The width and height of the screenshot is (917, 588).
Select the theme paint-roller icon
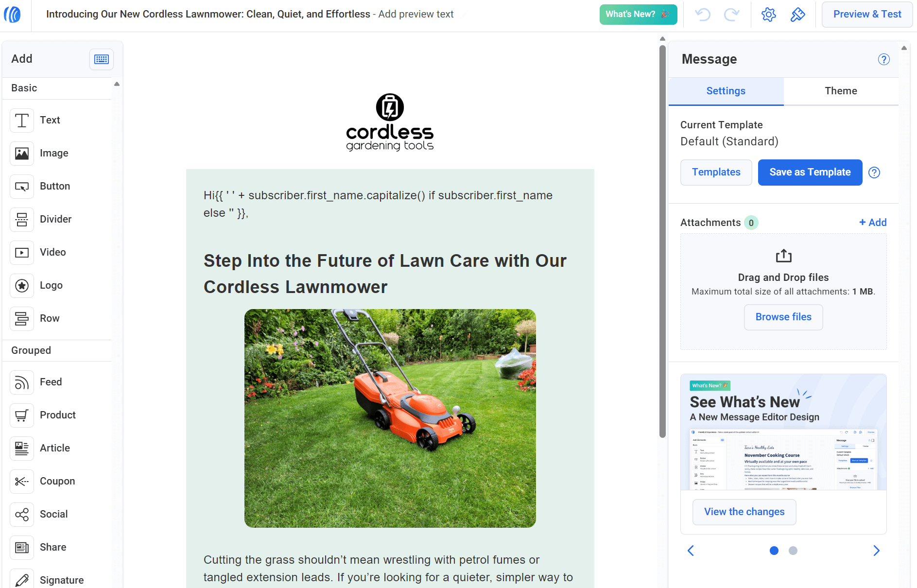pyautogui.click(x=797, y=14)
